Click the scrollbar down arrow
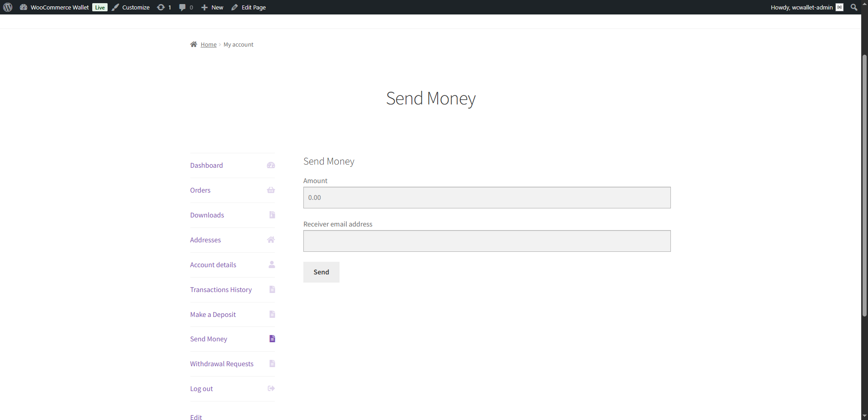 click(x=864, y=416)
